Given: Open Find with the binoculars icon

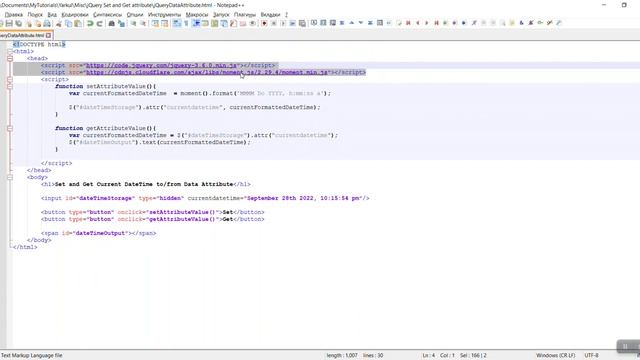Looking at the screenshot, I should (x=111, y=23).
